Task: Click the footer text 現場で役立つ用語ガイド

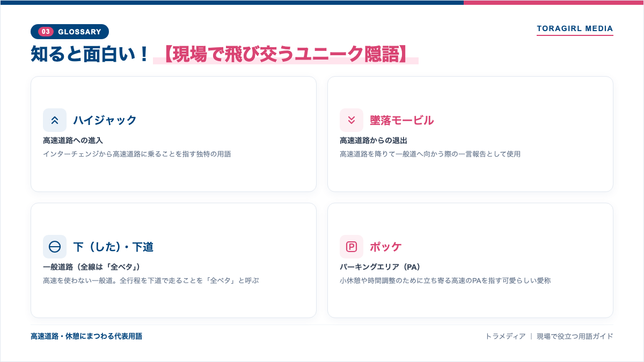Action: point(575,336)
